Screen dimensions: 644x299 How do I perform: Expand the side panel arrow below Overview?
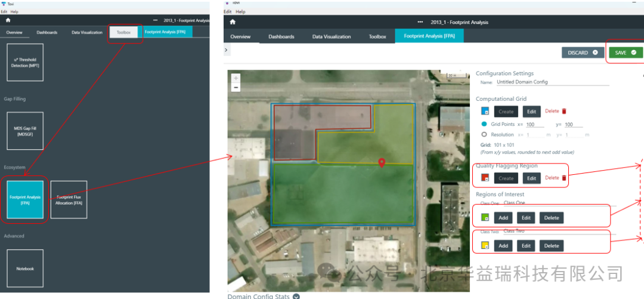(x=227, y=51)
